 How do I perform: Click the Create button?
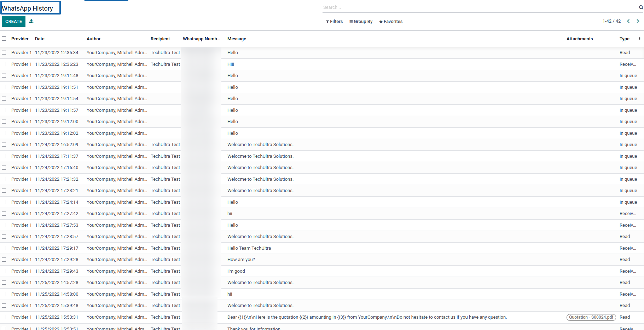(13, 22)
